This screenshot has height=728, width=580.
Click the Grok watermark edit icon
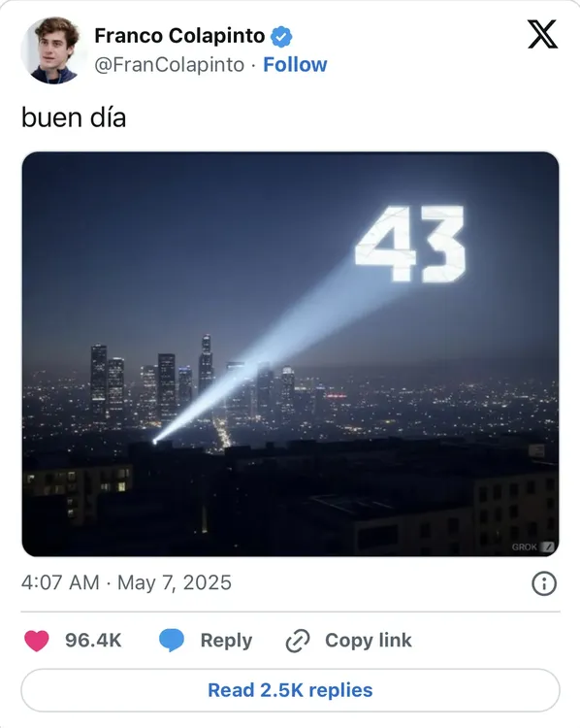548,546
